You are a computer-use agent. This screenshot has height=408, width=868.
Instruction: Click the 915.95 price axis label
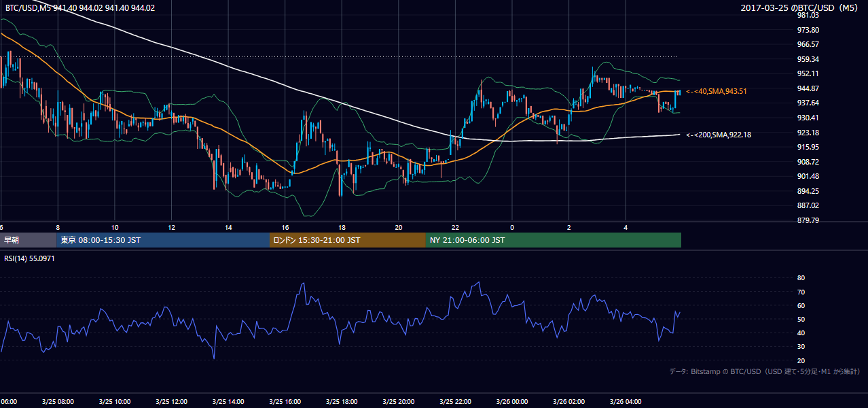(808, 147)
